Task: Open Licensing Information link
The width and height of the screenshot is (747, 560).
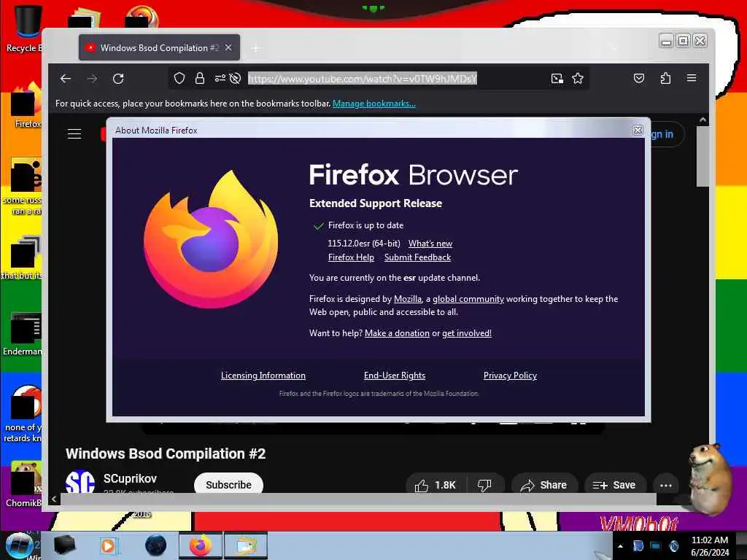Action: (x=263, y=376)
